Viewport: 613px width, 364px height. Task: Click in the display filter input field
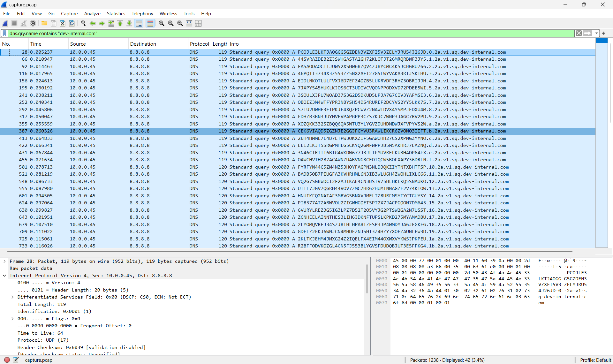click(x=291, y=33)
